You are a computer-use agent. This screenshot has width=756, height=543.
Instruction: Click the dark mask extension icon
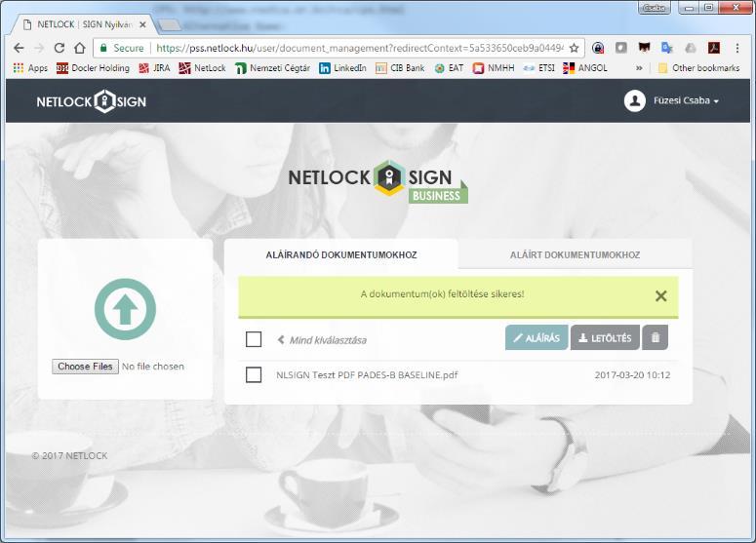tap(644, 48)
